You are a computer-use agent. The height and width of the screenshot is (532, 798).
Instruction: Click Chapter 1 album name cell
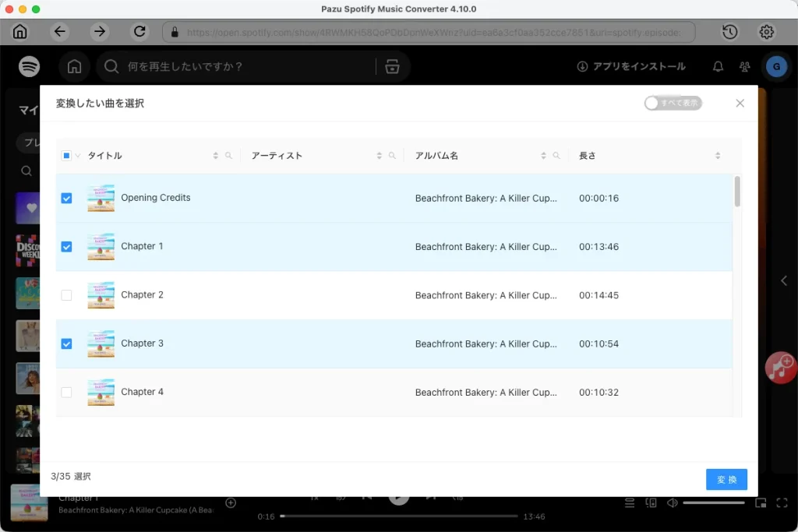click(486, 247)
